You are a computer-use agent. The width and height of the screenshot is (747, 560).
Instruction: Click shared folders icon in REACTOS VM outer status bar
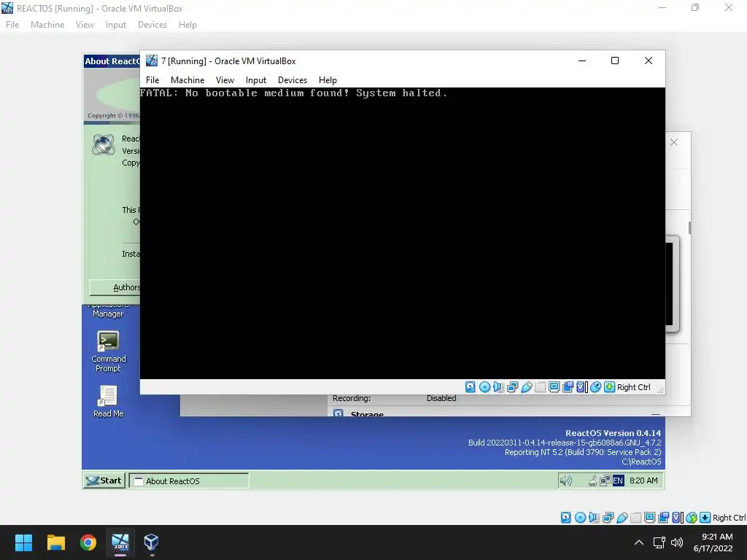pos(636,518)
